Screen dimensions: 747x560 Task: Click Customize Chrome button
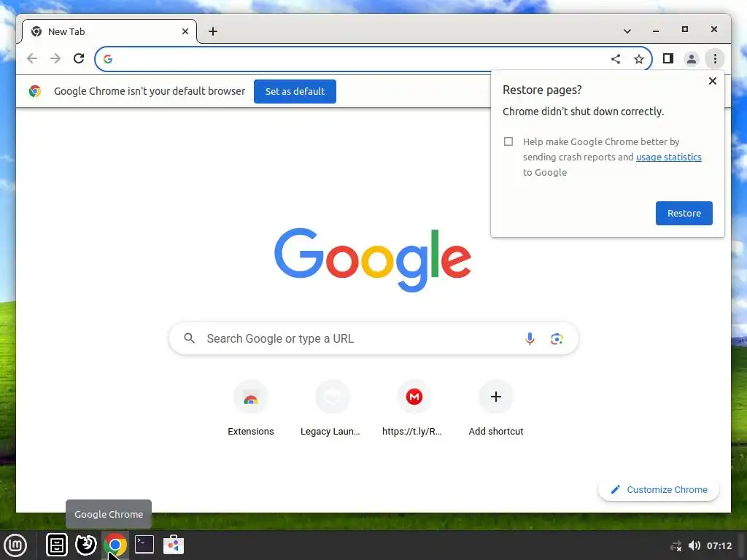659,489
